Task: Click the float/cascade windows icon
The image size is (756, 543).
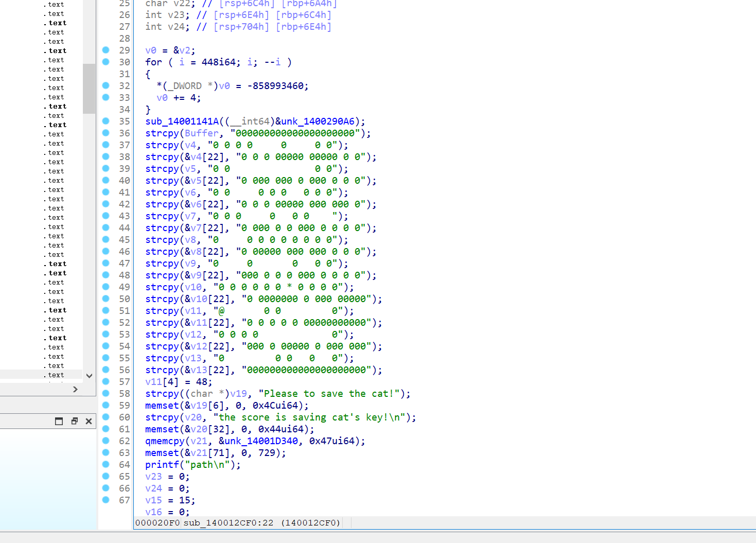Action: click(x=74, y=421)
